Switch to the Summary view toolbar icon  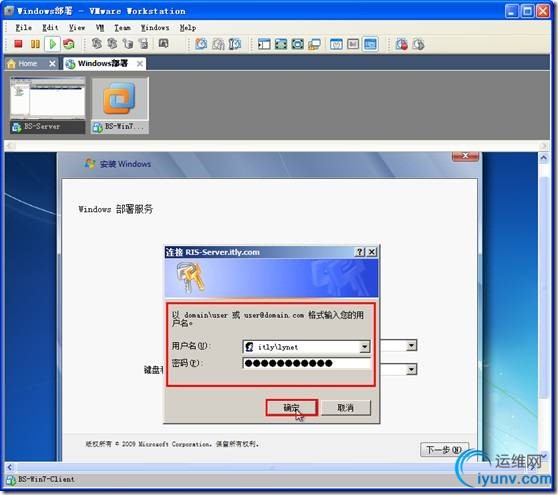tap(336, 44)
